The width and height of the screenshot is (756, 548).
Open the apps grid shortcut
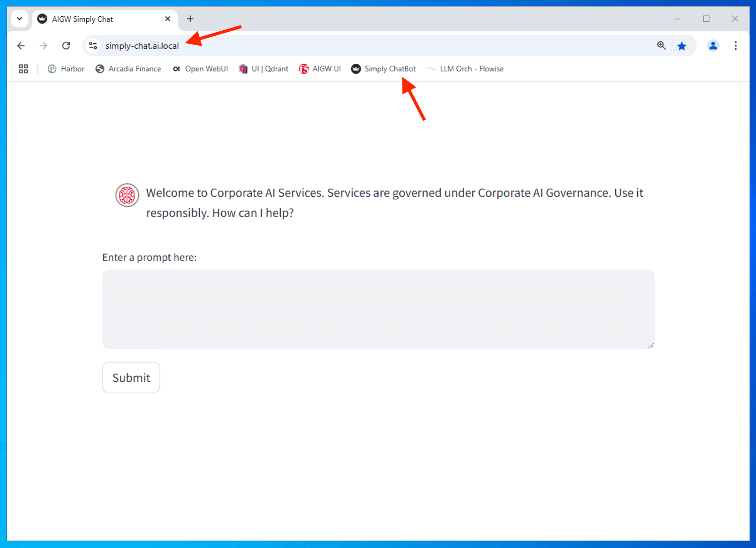(x=23, y=69)
